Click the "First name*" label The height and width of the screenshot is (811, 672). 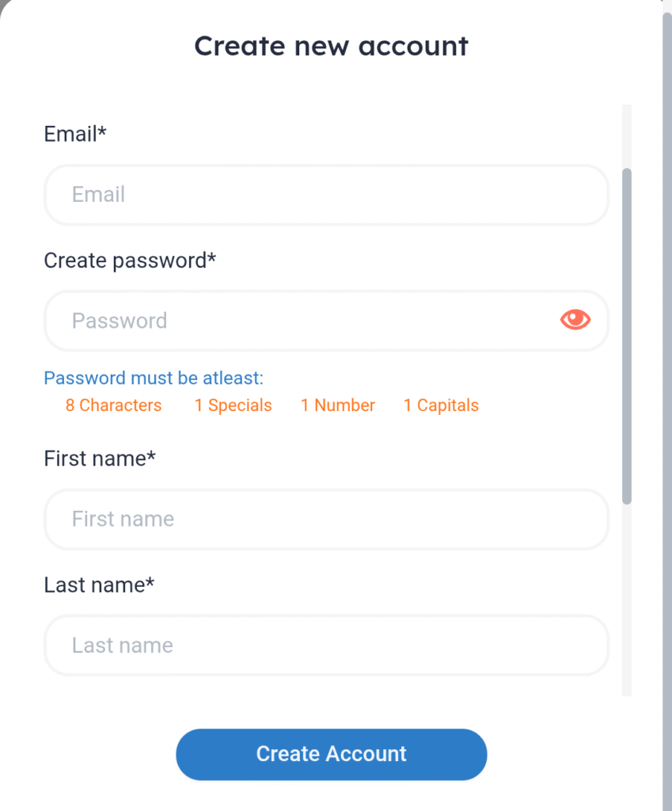pos(100,459)
